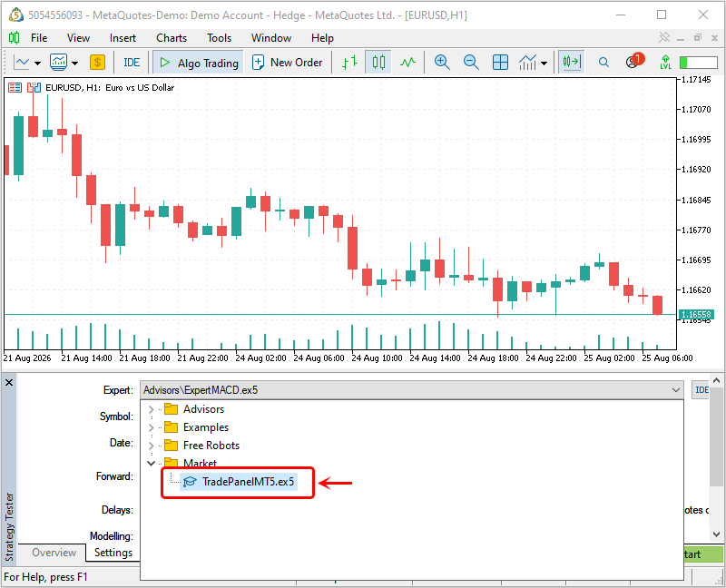Viewport: 726px width, 588px height.
Task: Select TradePanelMT5.ex5 expert
Action: [239, 482]
